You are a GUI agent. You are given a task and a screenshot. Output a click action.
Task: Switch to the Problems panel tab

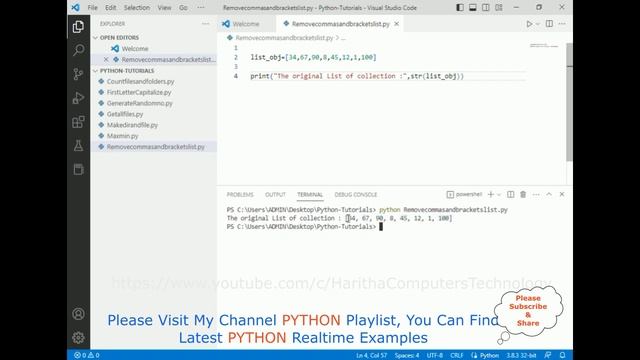click(240, 195)
